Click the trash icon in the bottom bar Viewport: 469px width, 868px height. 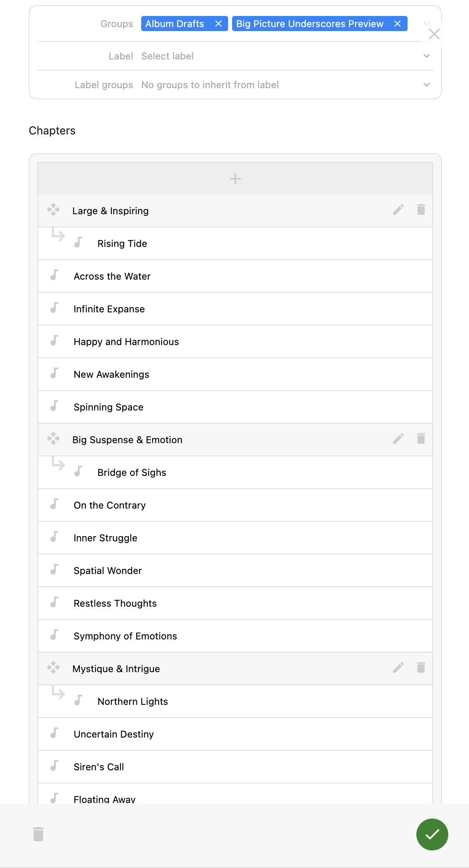click(38, 834)
